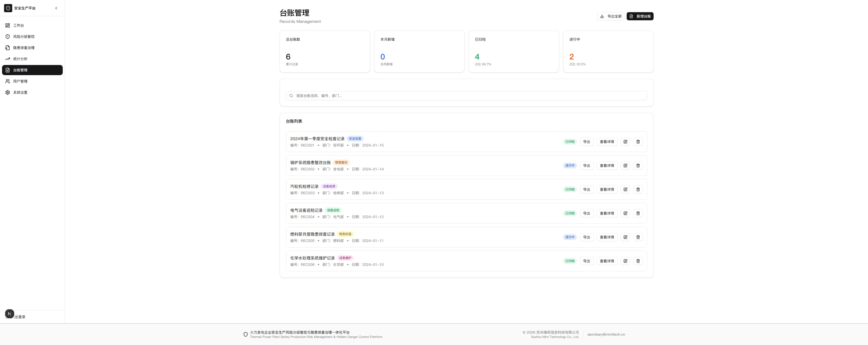Delete record REC006 using the trash icon
This screenshot has width=868, height=345.
click(x=638, y=261)
